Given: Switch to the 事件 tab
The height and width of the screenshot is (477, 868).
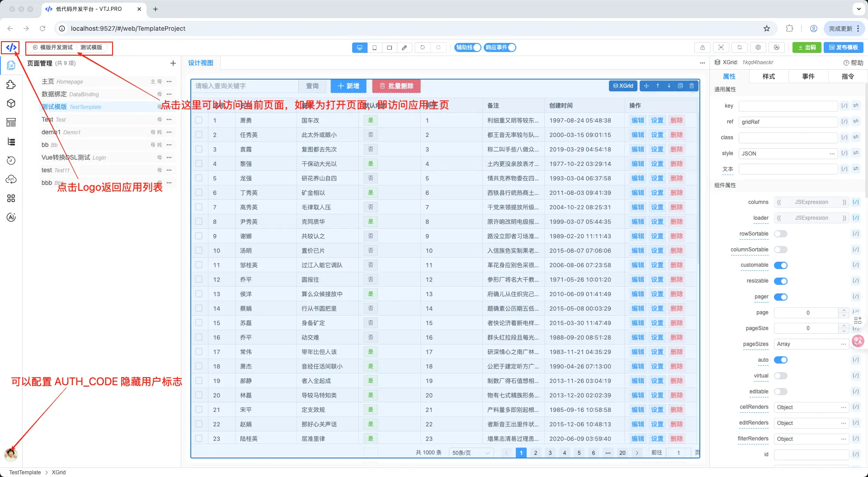Looking at the screenshot, I should [808, 76].
